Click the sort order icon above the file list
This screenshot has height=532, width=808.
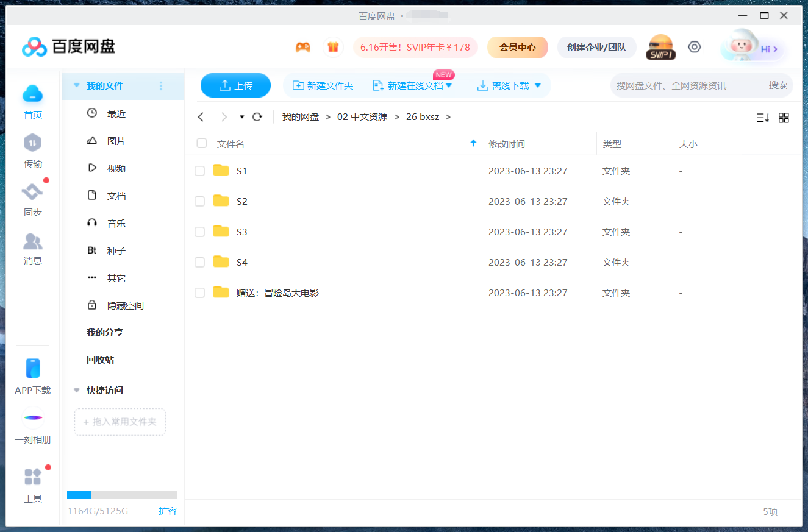(x=762, y=118)
